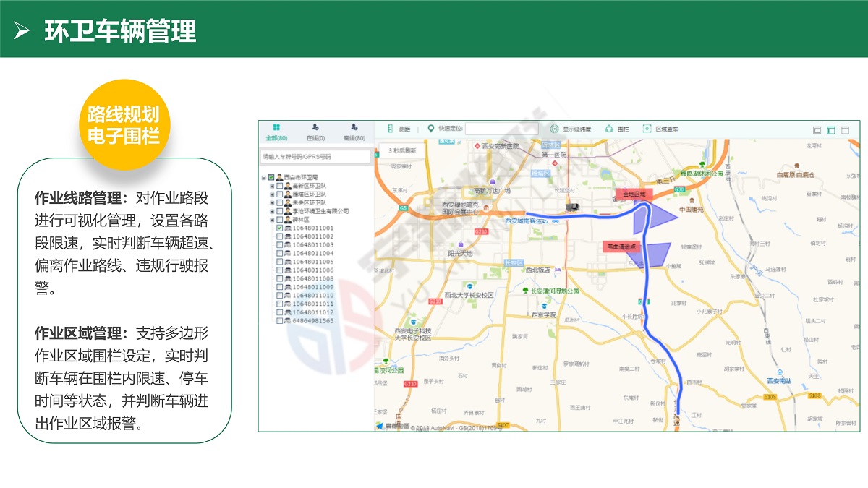
Task: Expand the 雁塔区环卫队 node
Action: (271, 194)
